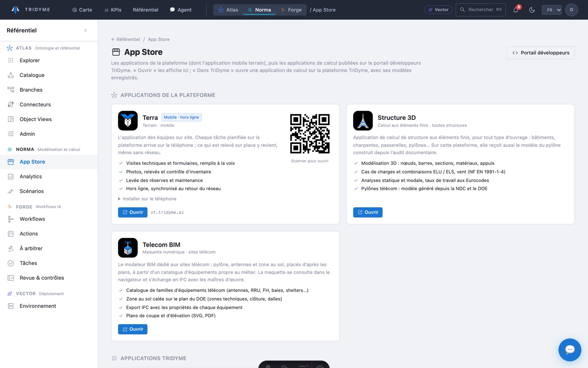Image resolution: width=588 pixels, height=368 pixels.
Task: Click the Catalogue shapes icon
Action: pyautogui.click(x=11, y=75)
